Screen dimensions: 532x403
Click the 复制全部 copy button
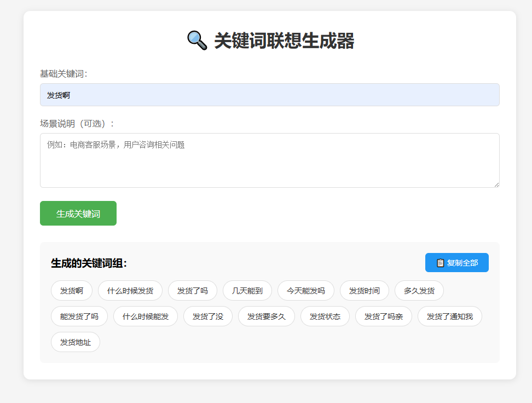456,263
